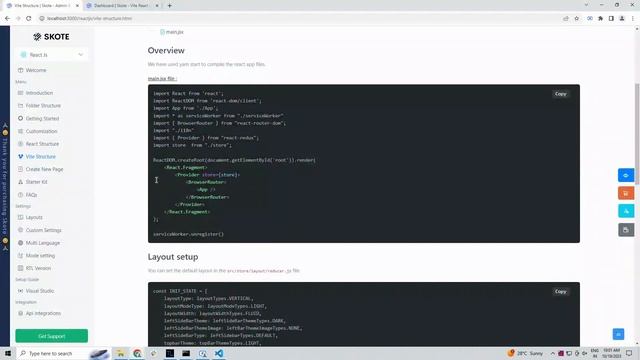Open the Windows Start menu
The height and width of the screenshot is (360, 640).
(x=7, y=353)
